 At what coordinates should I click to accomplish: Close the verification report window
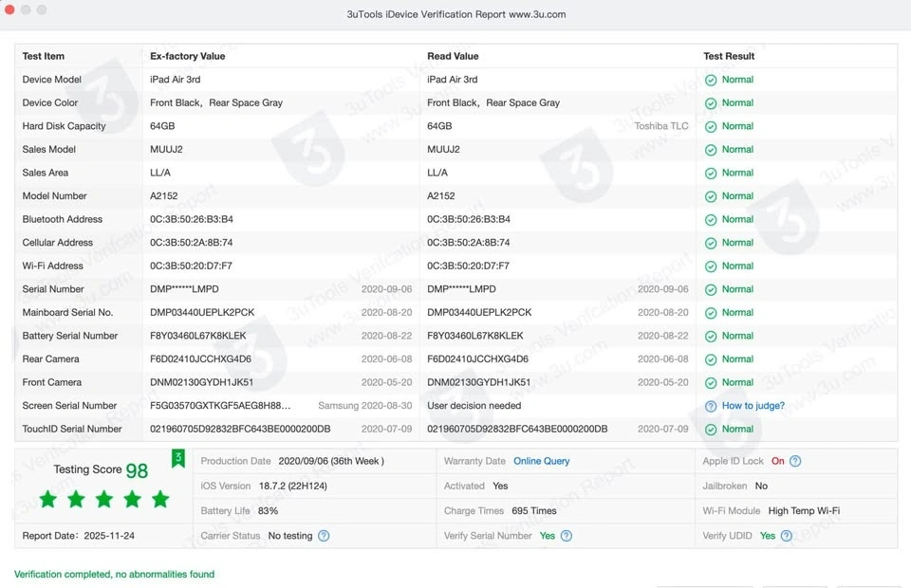(9, 9)
